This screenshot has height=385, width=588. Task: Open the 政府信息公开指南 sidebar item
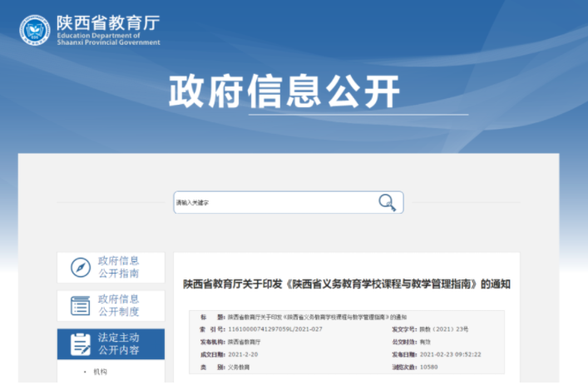(x=118, y=267)
